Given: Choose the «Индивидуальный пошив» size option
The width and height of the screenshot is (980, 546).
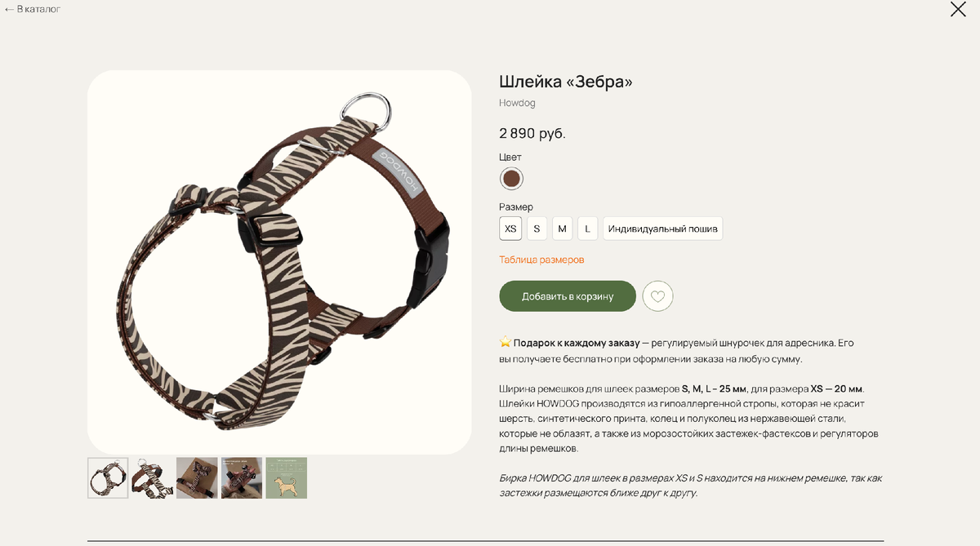Looking at the screenshot, I should pos(662,229).
